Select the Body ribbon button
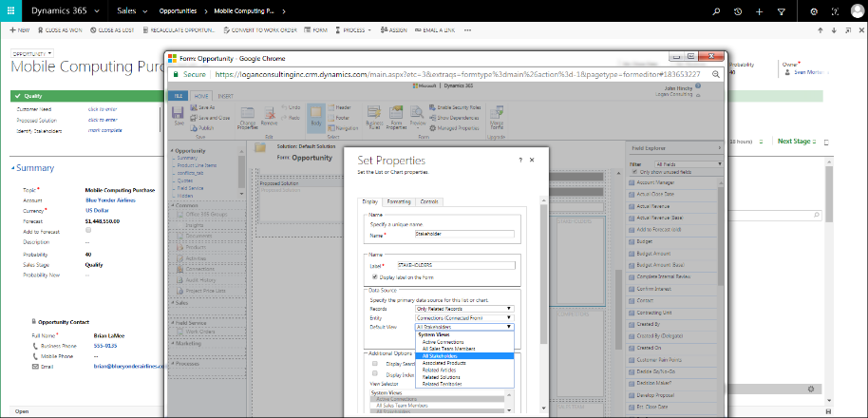 coord(315,118)
